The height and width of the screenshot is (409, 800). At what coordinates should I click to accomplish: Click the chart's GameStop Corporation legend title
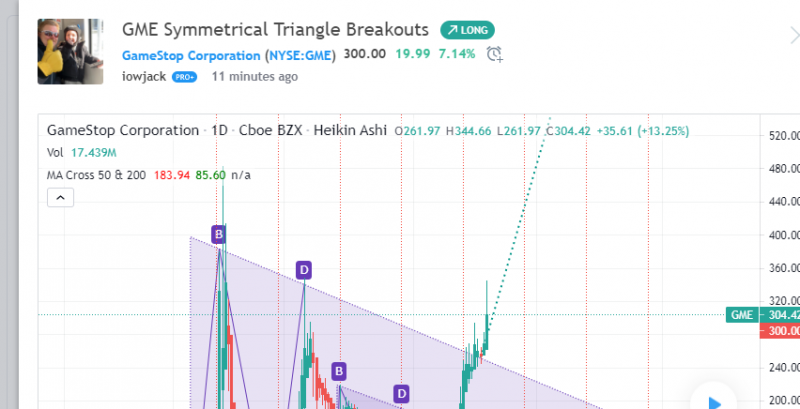123,131
